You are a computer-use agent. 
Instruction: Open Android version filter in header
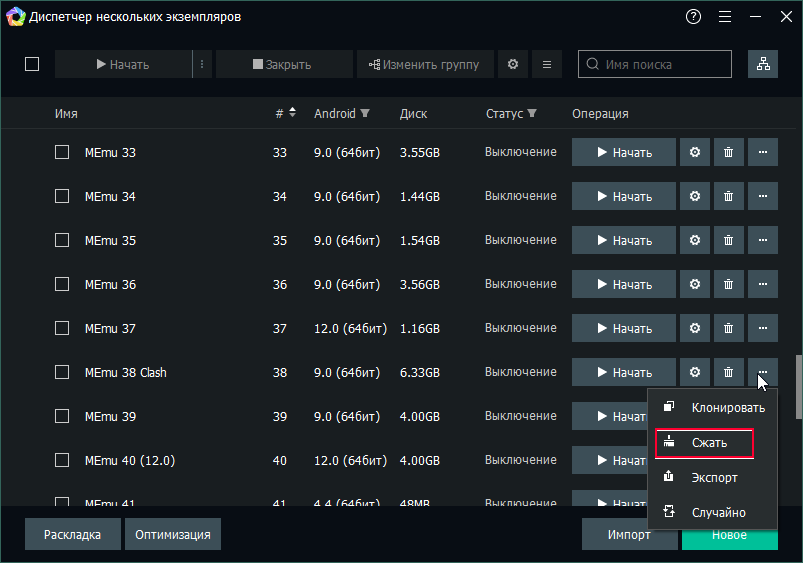pos(365,113)
